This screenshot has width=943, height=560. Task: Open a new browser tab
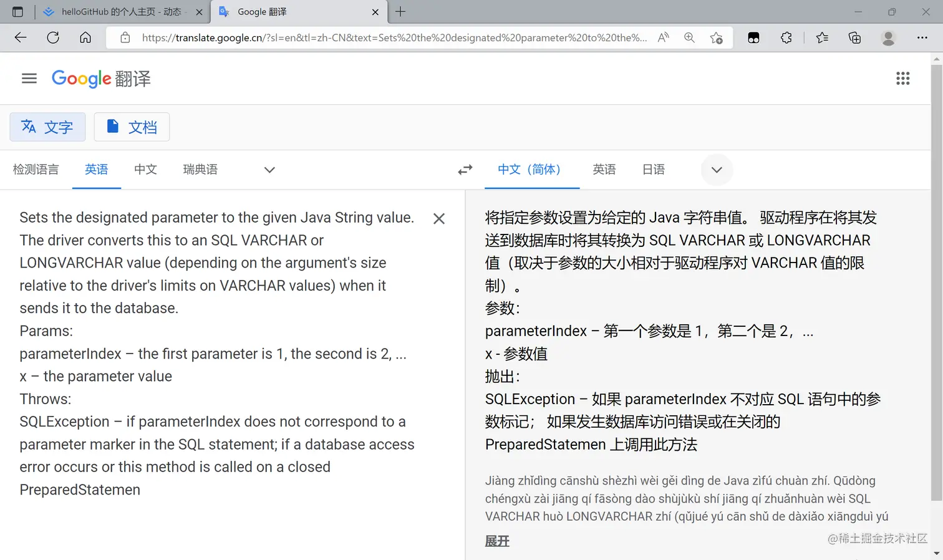tap(400, 11)
